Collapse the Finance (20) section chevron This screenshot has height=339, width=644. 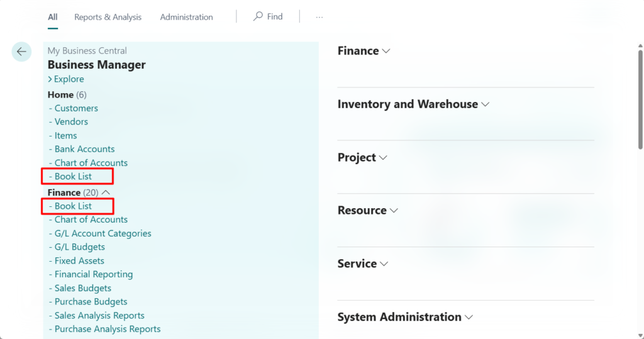coord(106,192)
